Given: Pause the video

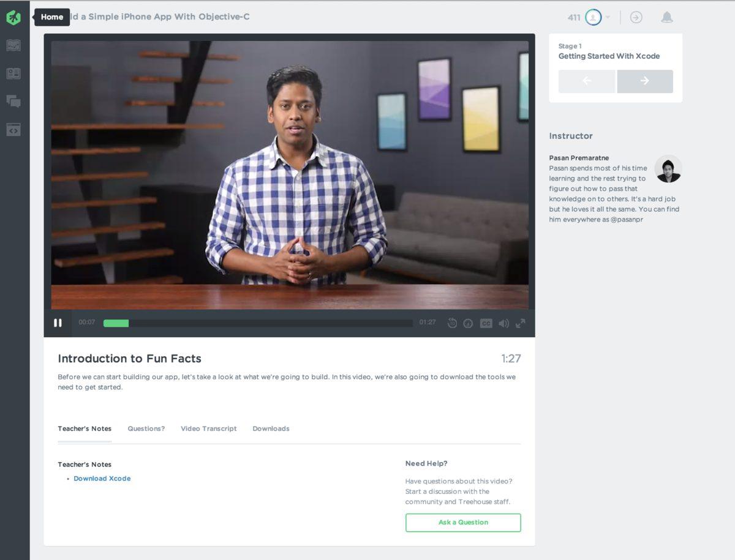Looking at the screenshot, I should pyautogui.click(x=58, y=323).
